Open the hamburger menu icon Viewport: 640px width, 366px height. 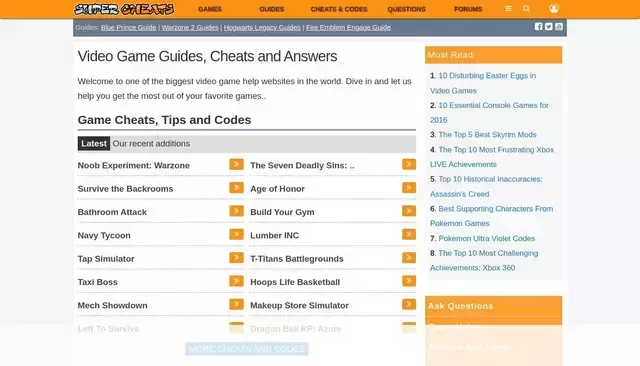pos(508,9)
